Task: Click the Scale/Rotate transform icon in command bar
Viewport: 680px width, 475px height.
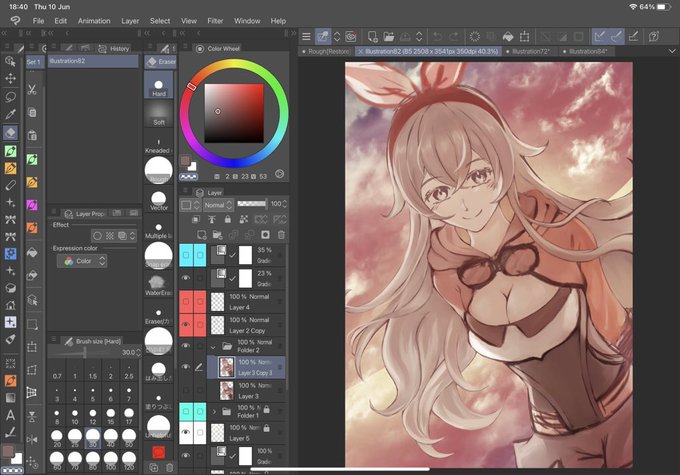Action: [524, 36]
